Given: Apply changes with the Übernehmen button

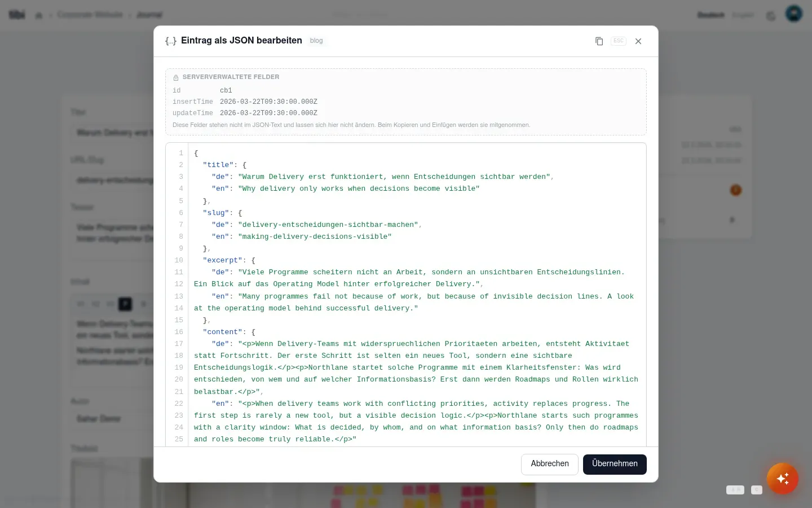Looking at the screenshot, I should 615,464.
